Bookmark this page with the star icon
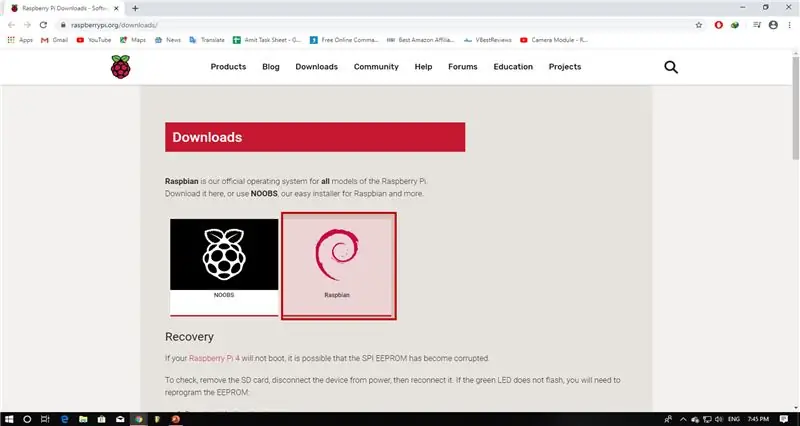This screenshot has height=426, width=800. pyautogui.click(x=698, y=25)
